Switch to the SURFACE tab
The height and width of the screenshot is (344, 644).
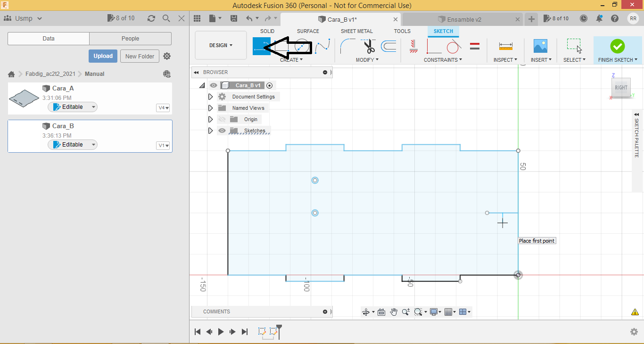point(308,31)
